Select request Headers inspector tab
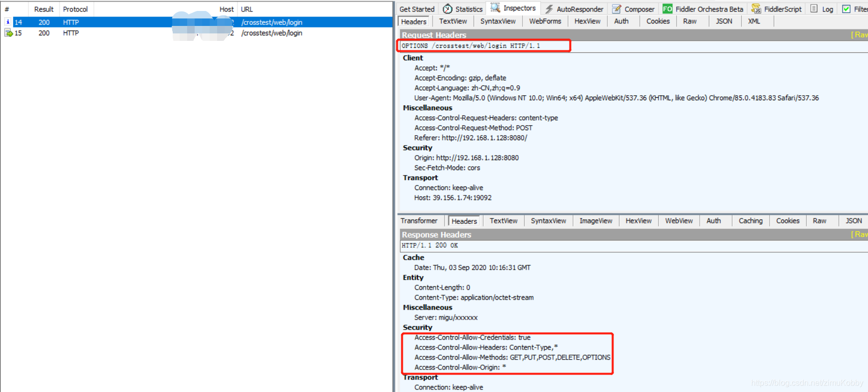This screenshot has width=868, height=392. point(414,21)
